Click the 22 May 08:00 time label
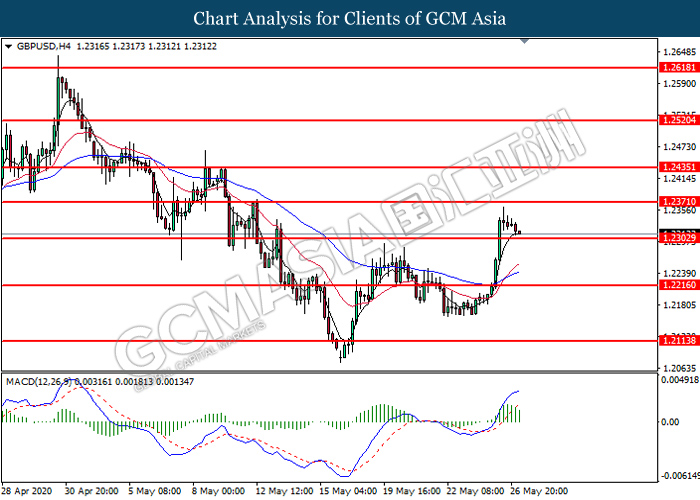The width and height of the screenshot is (700, 500). coord(475,491)
